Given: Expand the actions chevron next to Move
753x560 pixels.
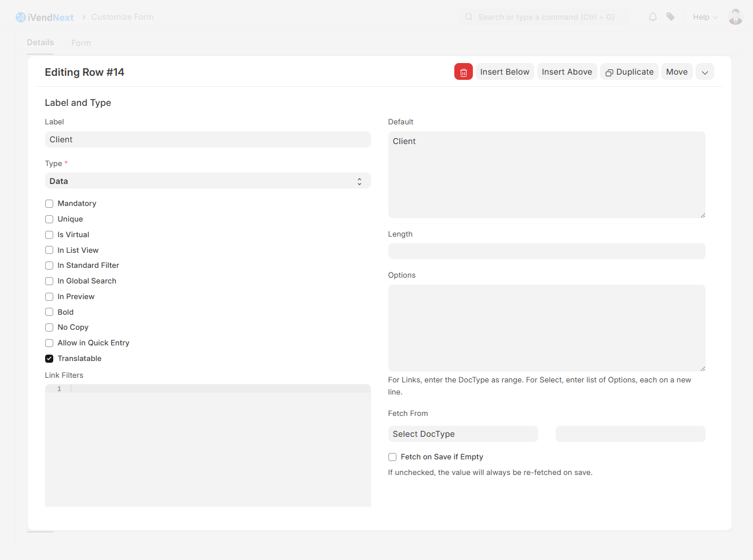Looking at the screenshot, I should point(704,72).
